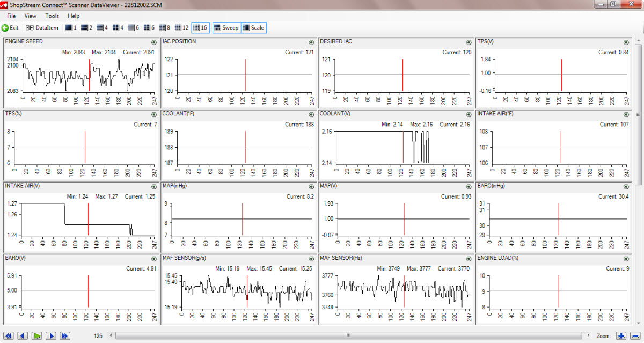644x343 pixels.
Task: Click the horizontal frame scrollbar thumb
Action: [x=348, y=335]
